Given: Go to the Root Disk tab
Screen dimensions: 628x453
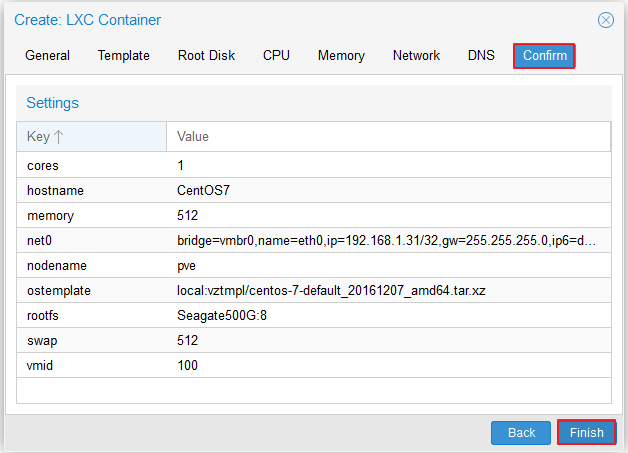Looking at the screenshot, I should 206,56.
